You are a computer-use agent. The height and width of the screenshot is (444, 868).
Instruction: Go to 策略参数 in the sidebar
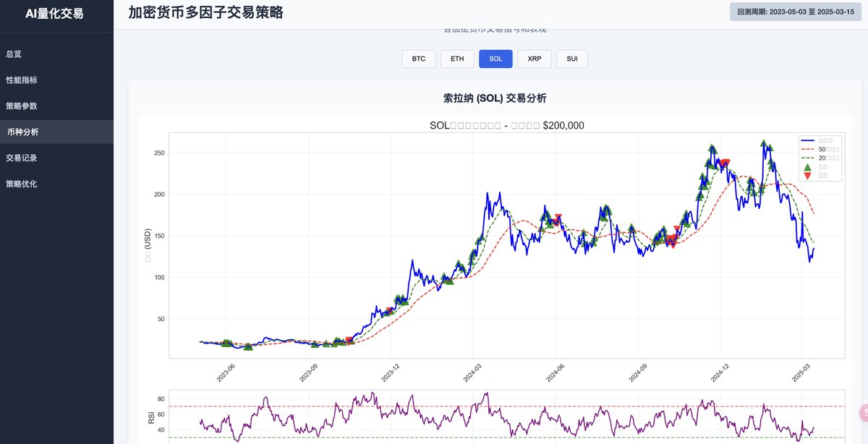click(56, 106)
